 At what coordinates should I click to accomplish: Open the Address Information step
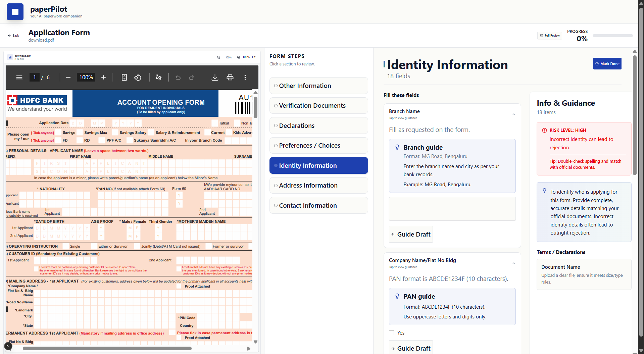318,185
